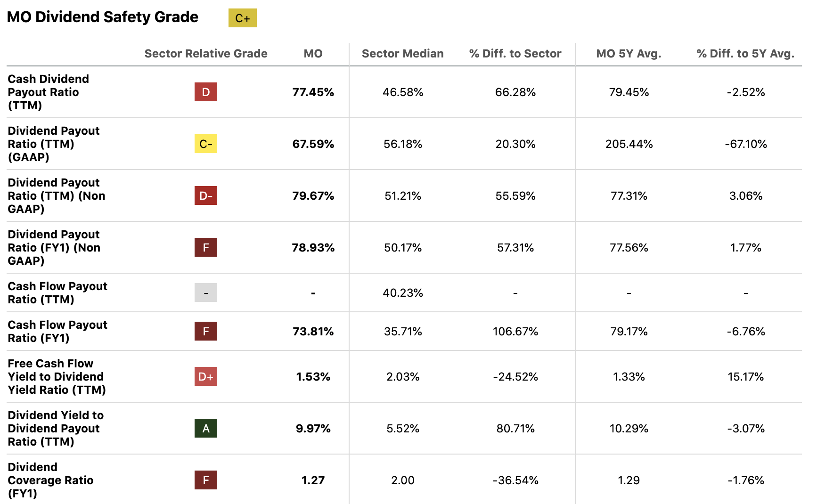Click the yellow C- grade badge

coord(205,144)
